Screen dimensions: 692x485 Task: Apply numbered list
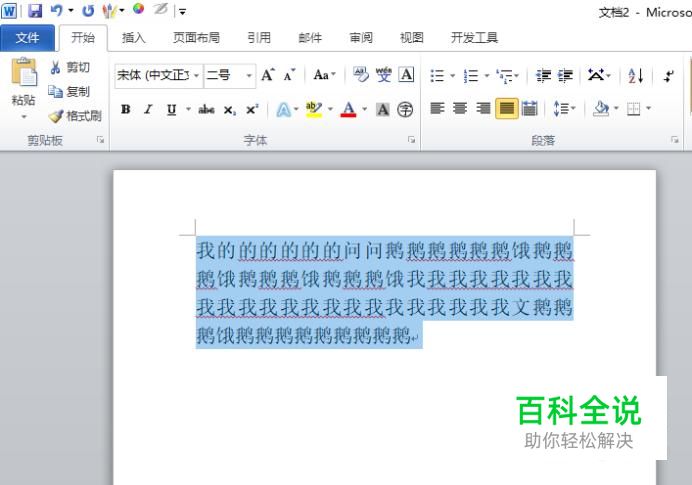pyautogui.click(x=471, y=76)
